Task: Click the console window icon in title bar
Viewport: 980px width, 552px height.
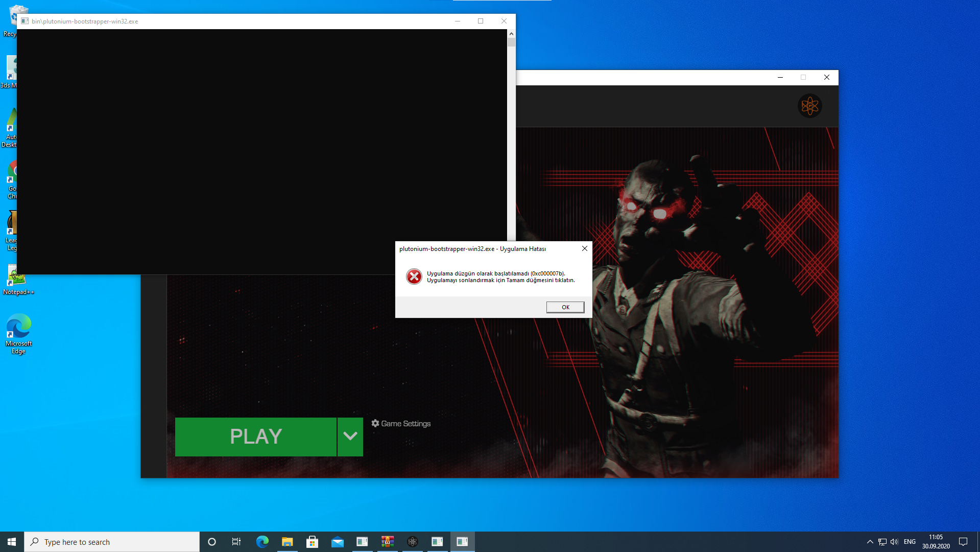Action: tap(25, 21)
